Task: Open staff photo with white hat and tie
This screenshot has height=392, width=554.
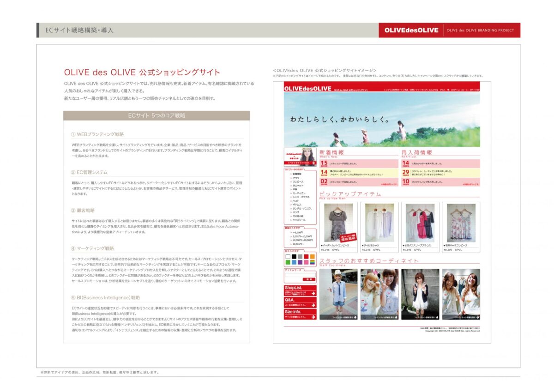Action: click(338, 294)
